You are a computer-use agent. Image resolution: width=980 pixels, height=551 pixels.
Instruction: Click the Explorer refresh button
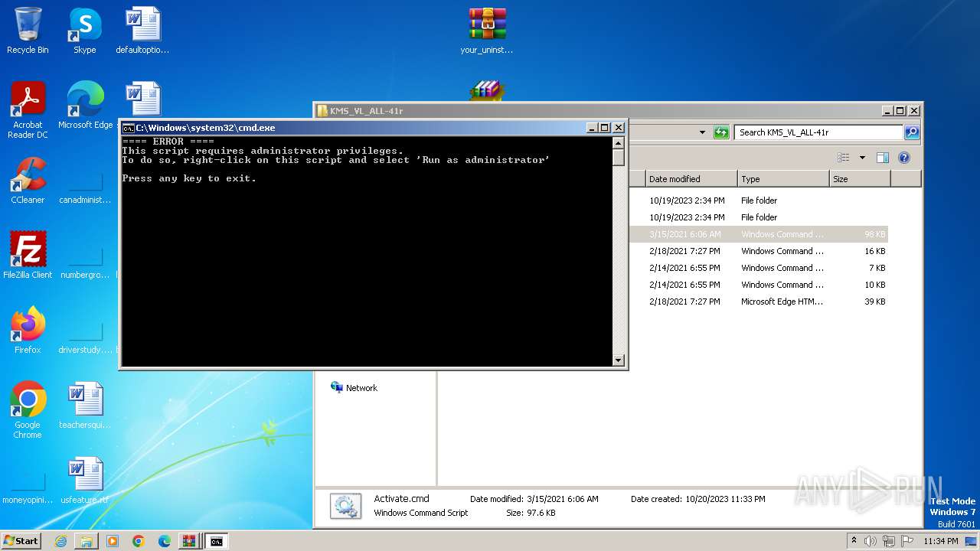(x=721, y=132)
